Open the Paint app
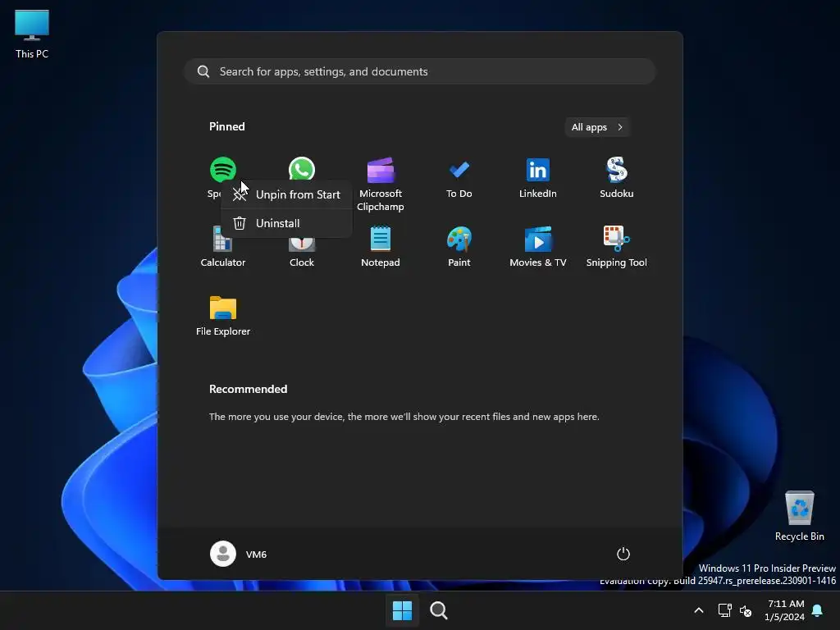 point(459,247)
